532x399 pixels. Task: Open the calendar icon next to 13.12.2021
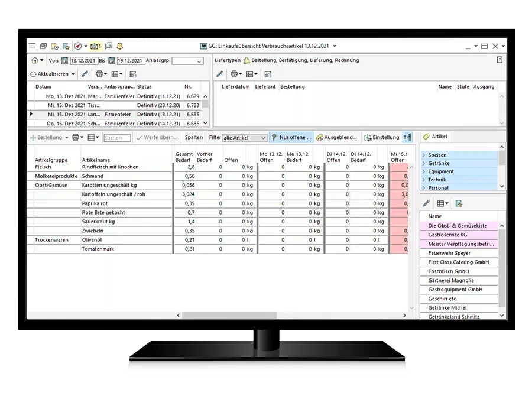click(x=64, y=61)
